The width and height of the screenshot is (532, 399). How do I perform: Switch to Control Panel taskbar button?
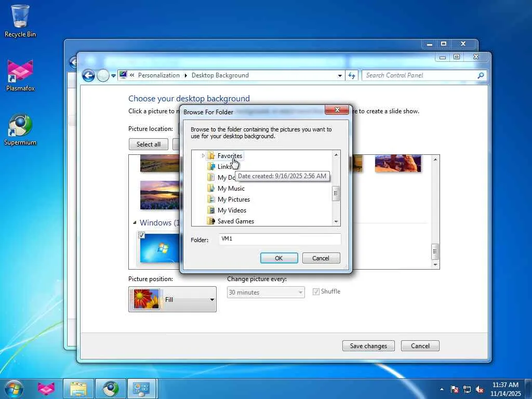(141, 389)
